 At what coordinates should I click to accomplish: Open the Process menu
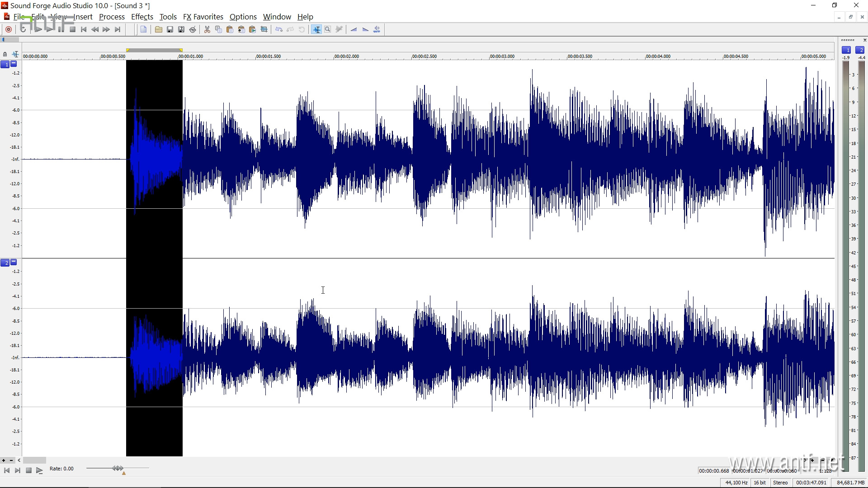(112, 17)
